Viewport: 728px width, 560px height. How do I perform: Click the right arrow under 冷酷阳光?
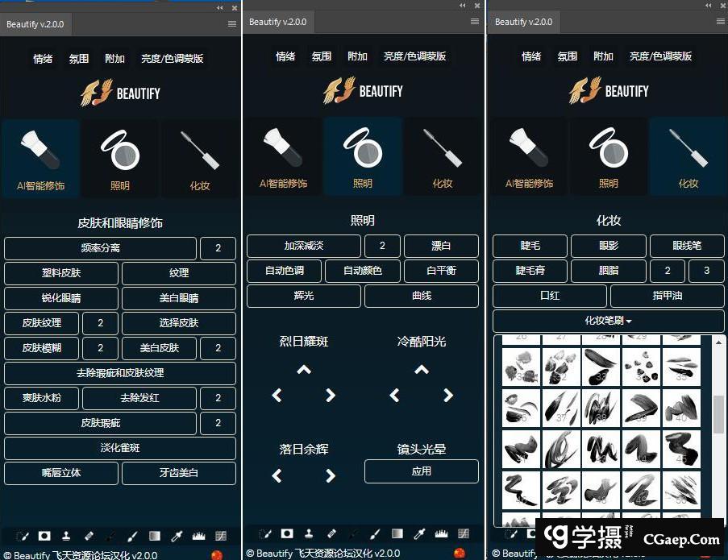click(448, 396)
